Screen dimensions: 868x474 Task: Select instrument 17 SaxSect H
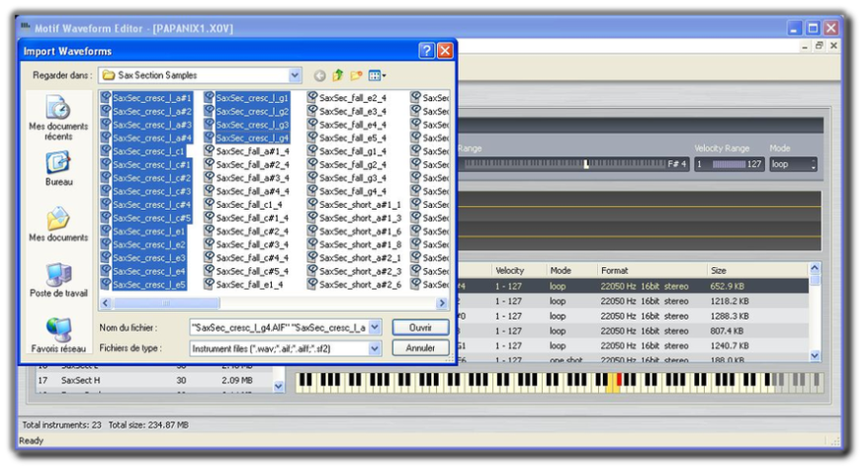tap(154, 380)
